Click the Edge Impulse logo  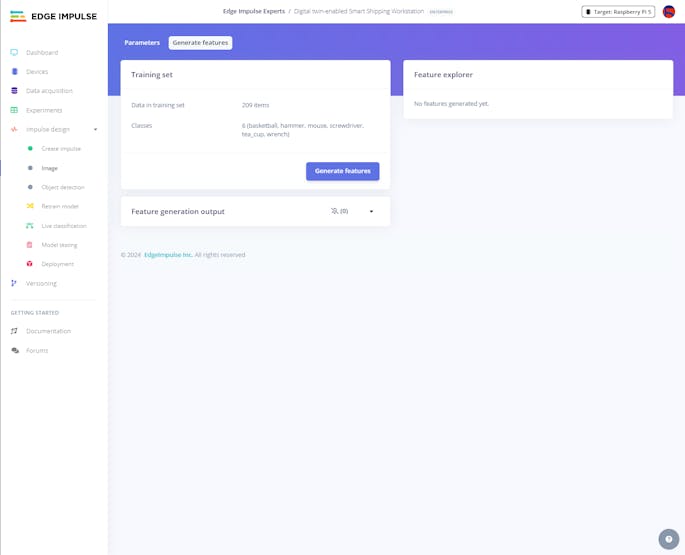click(53, 16)
